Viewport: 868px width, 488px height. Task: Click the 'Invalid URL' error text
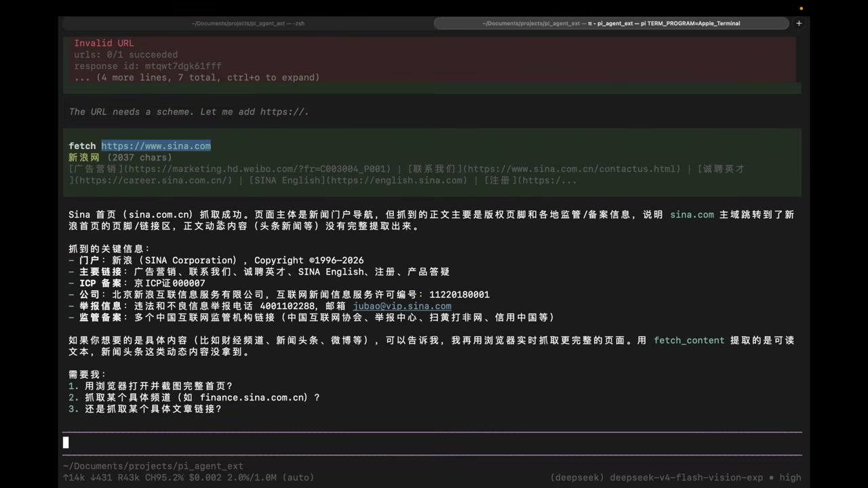[104, 43]
